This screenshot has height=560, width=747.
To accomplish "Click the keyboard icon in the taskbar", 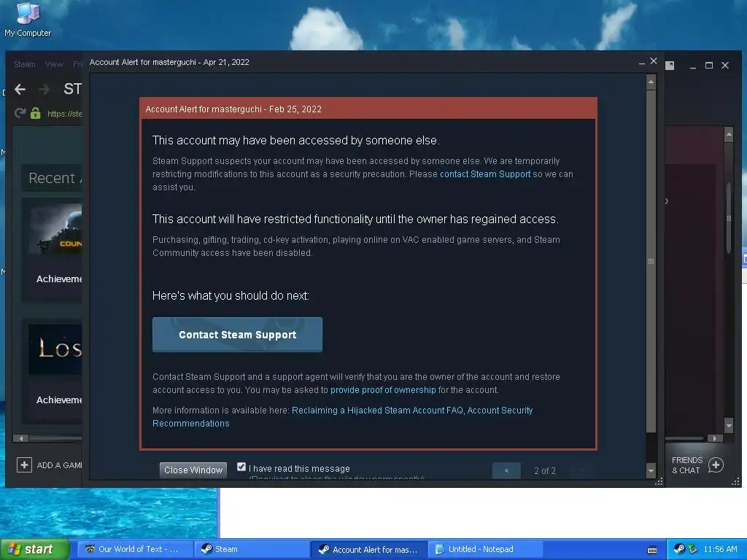I will [x=652, y=550].
